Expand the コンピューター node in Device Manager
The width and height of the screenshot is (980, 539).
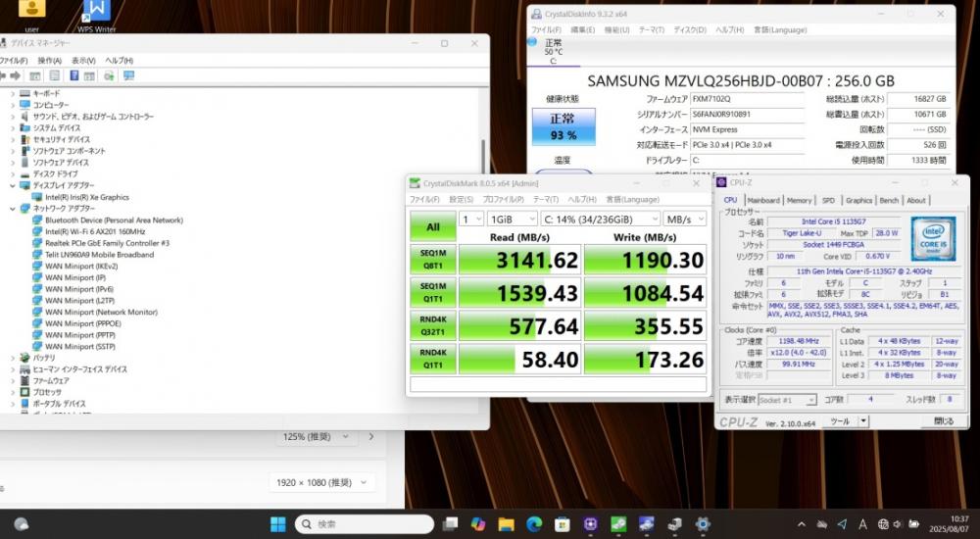point(13,105)
